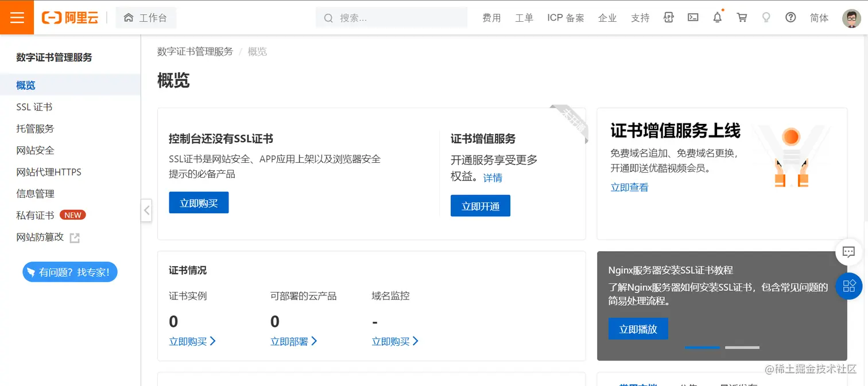The width and height of the screenshot is (868, 386).
Task: Click 立即购买 button for SSL certificate
Action: 199,202
